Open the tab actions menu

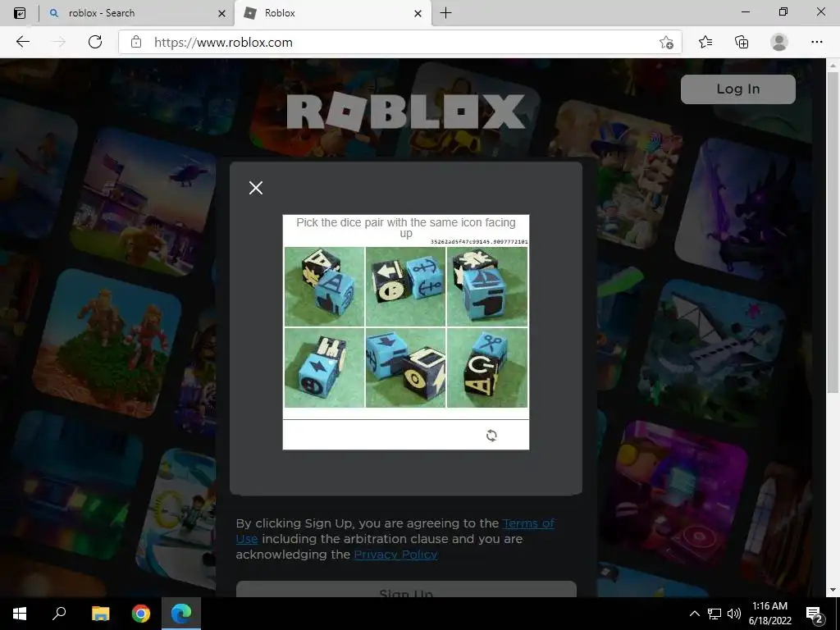coord(20,13)
